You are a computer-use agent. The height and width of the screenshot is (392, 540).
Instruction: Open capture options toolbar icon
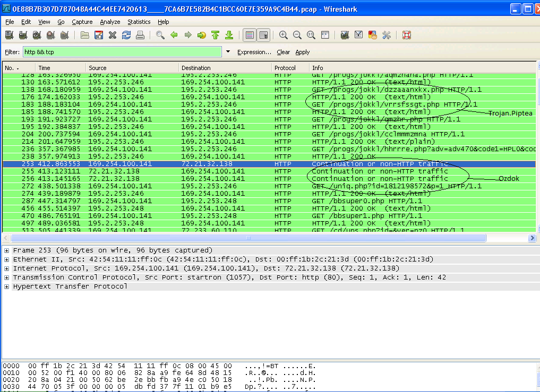click(x=23, y=35)
